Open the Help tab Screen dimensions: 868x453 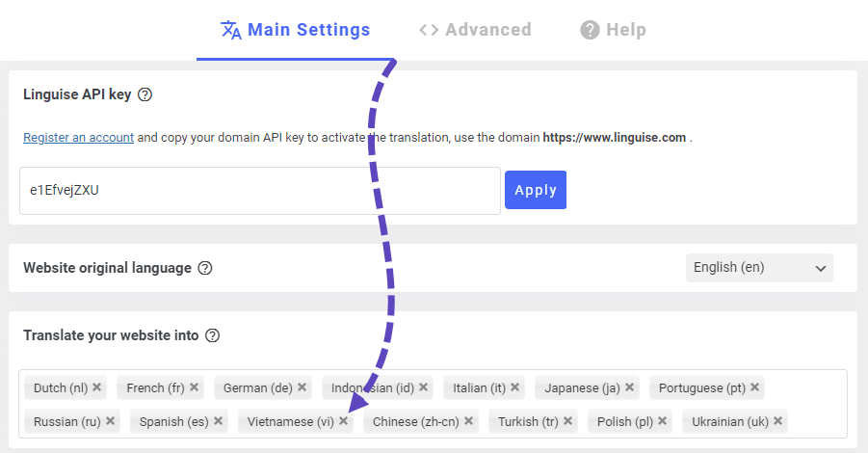tap(613, 30)
